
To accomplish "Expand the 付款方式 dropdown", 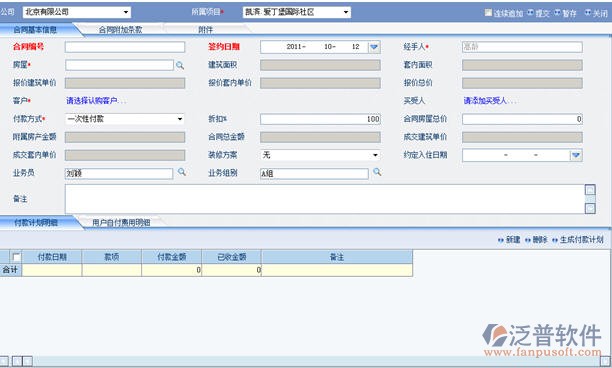I will pos(180,119).
